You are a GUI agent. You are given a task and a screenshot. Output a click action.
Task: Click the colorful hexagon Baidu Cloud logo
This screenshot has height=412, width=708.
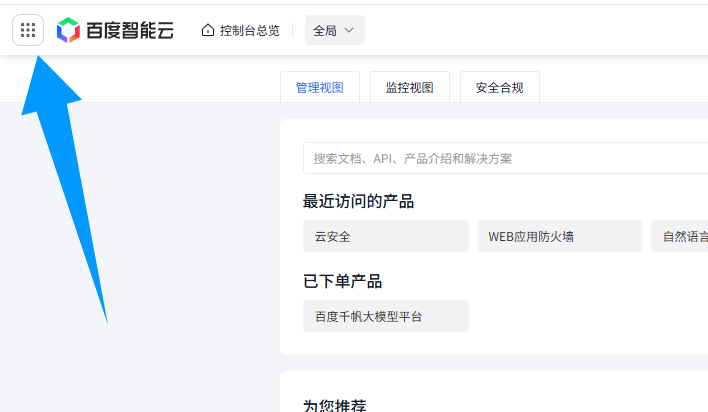tap(68, 30)
